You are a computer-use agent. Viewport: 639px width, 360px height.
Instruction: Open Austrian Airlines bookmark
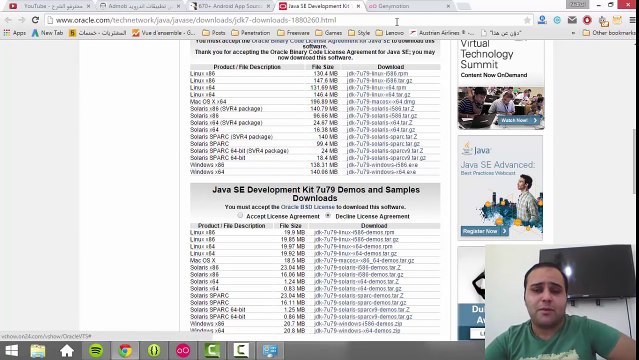coord(442,33)
